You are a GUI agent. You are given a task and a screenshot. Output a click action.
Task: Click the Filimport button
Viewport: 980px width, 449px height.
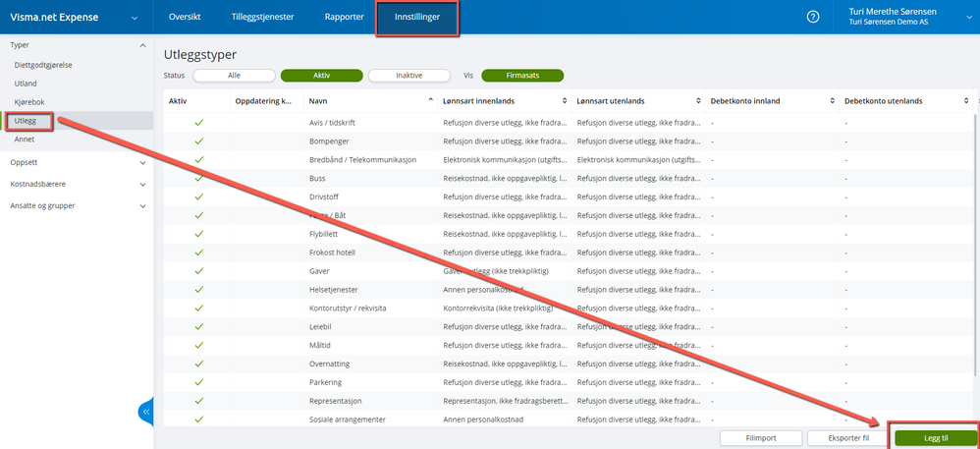(x=761, y=438)
